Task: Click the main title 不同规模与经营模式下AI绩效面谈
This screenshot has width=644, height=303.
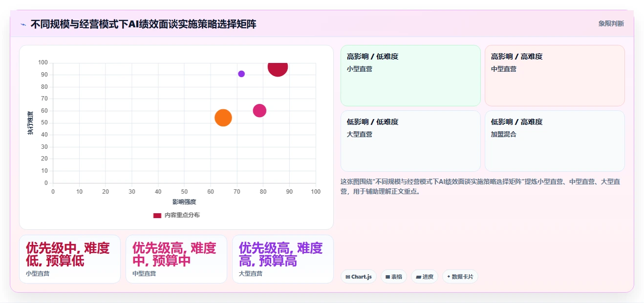Action: click(143, 24)
